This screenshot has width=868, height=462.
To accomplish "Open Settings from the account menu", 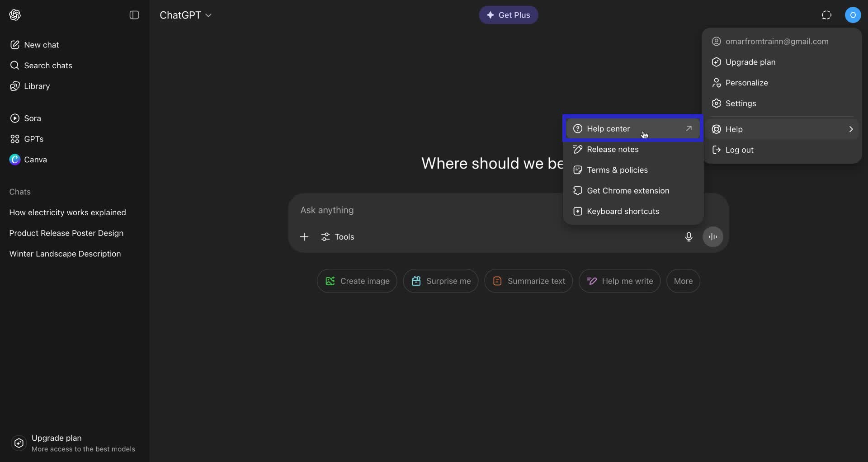I will [740, 104].
